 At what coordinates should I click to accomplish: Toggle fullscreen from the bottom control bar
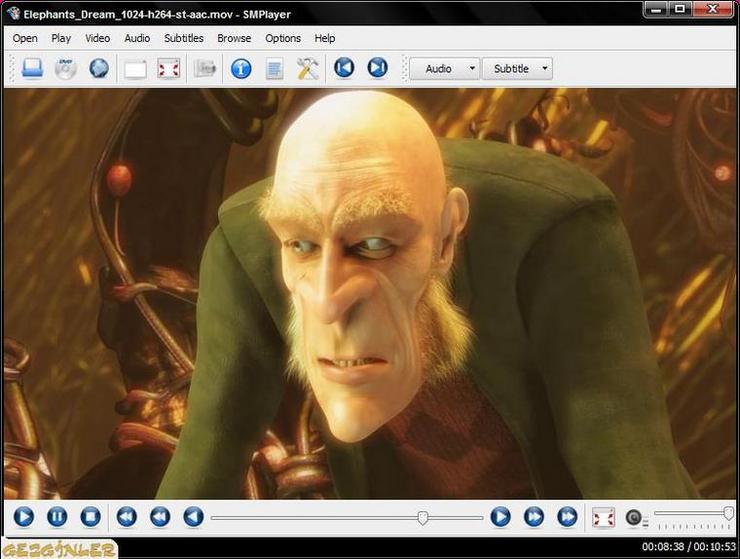pyautogui.click(x=604, y=518)
